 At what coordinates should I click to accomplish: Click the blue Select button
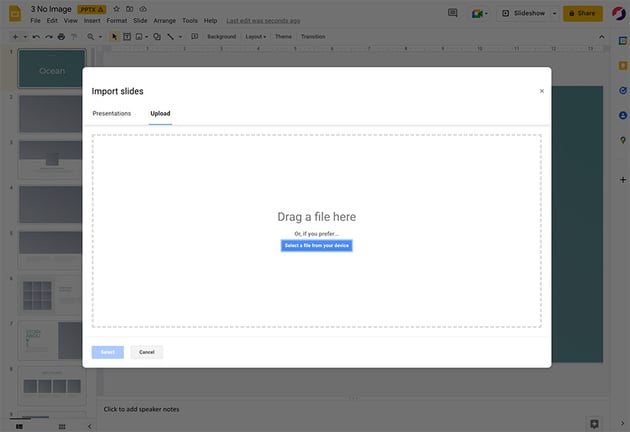[x=107, y=352]
